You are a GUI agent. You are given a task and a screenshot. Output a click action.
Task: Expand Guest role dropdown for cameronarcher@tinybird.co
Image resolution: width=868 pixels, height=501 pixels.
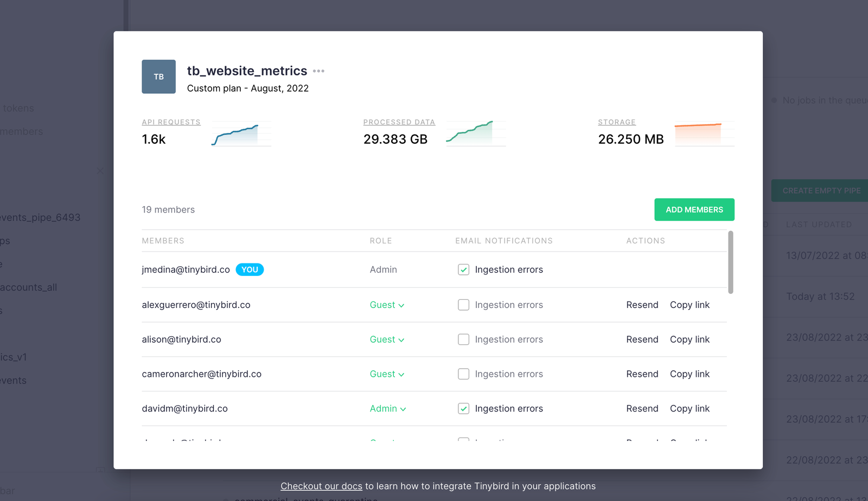[x=387, y=374]
